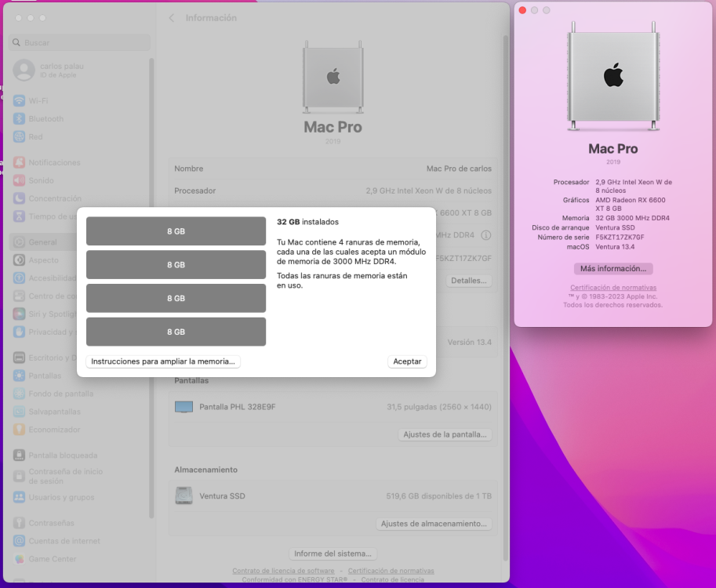Open Siri y Spotlight icon
The width and height of the screenshot is (716, 588).
point(19,314)
